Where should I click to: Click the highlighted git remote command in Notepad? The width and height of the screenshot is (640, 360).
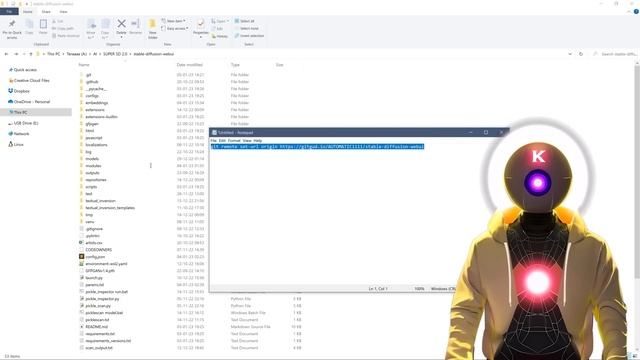tap(318, 147)
